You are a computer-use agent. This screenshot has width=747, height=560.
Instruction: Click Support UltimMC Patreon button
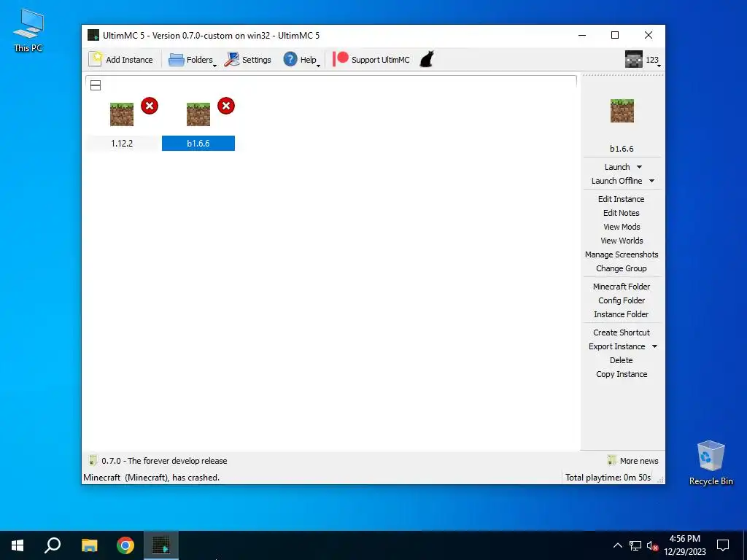pos(371,60)
